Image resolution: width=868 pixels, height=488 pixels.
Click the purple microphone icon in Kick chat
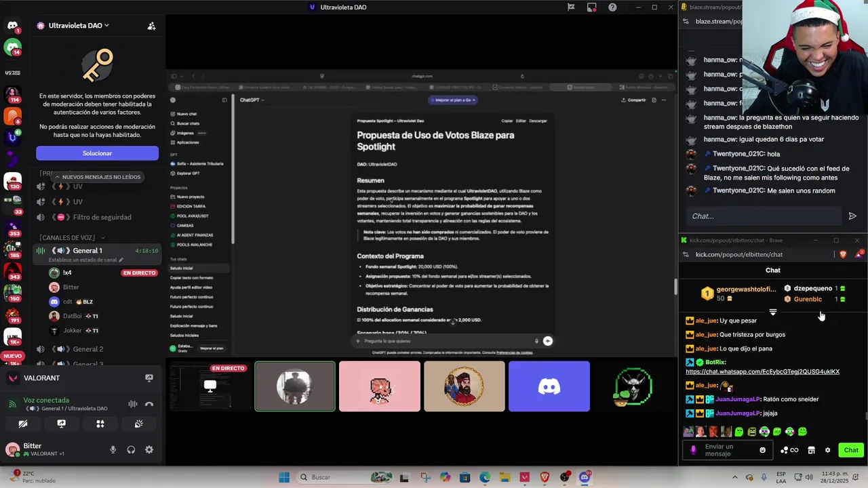click(x=693, y=450)
